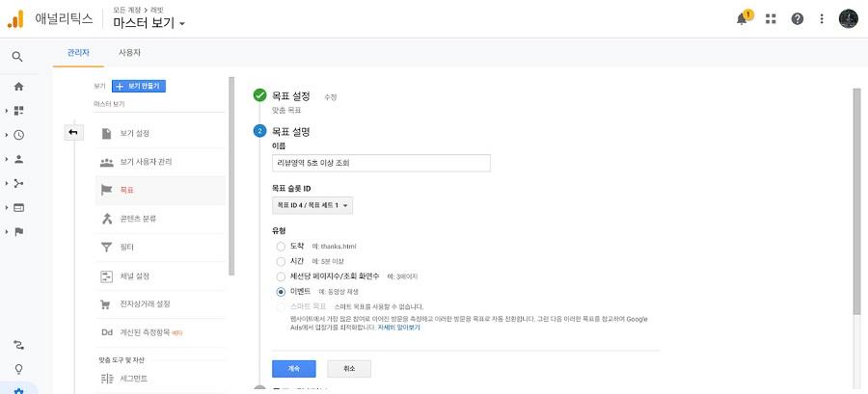
Task: Click the back arrow button in view column
Action: (73, 133)
